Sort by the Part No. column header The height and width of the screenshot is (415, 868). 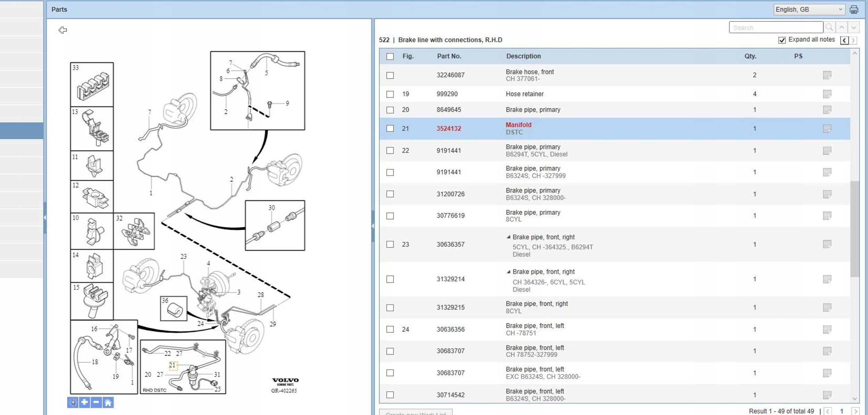tap(449, 56)
